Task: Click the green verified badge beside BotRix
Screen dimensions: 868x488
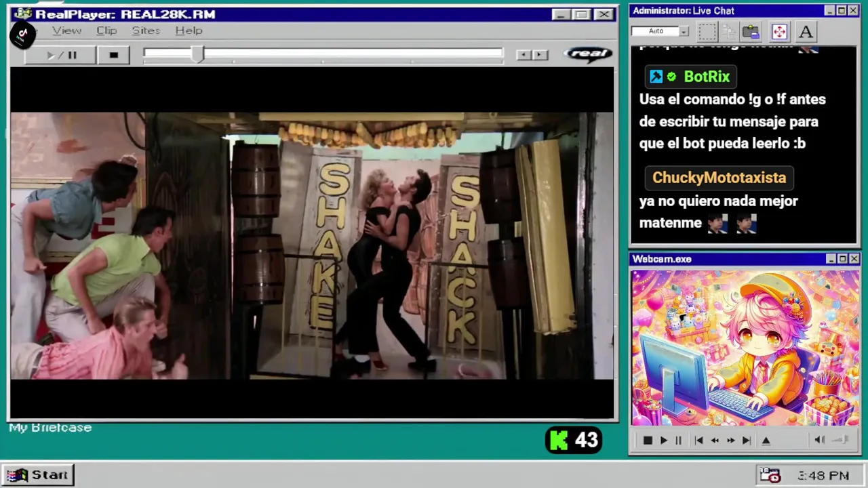Action: (x=671, y=77)
